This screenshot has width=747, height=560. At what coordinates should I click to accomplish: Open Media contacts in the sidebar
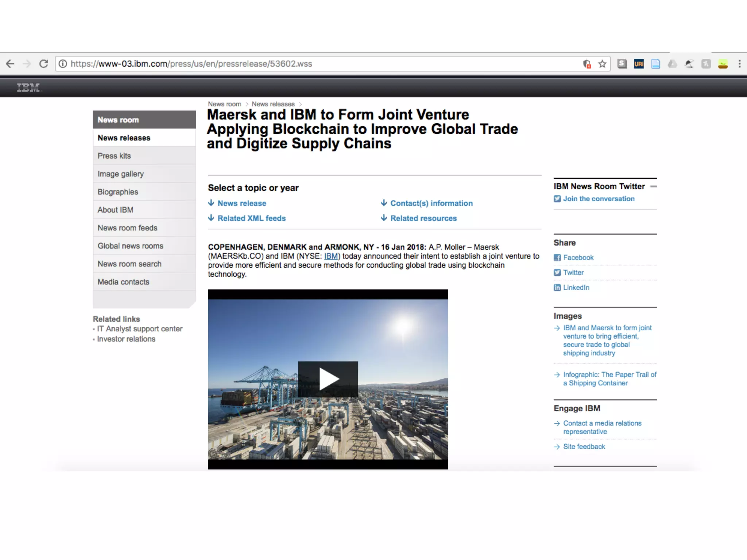[x=123, y=282]
